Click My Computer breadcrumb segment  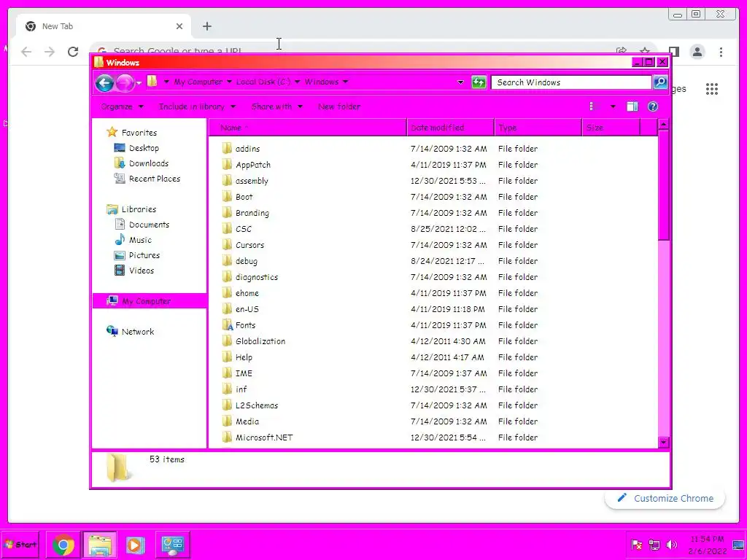coord(198,82)
